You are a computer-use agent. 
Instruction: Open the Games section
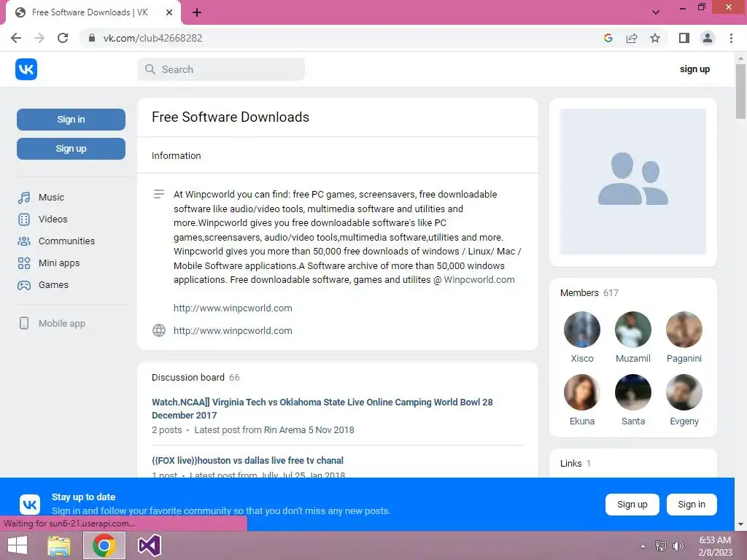point(43,285)
